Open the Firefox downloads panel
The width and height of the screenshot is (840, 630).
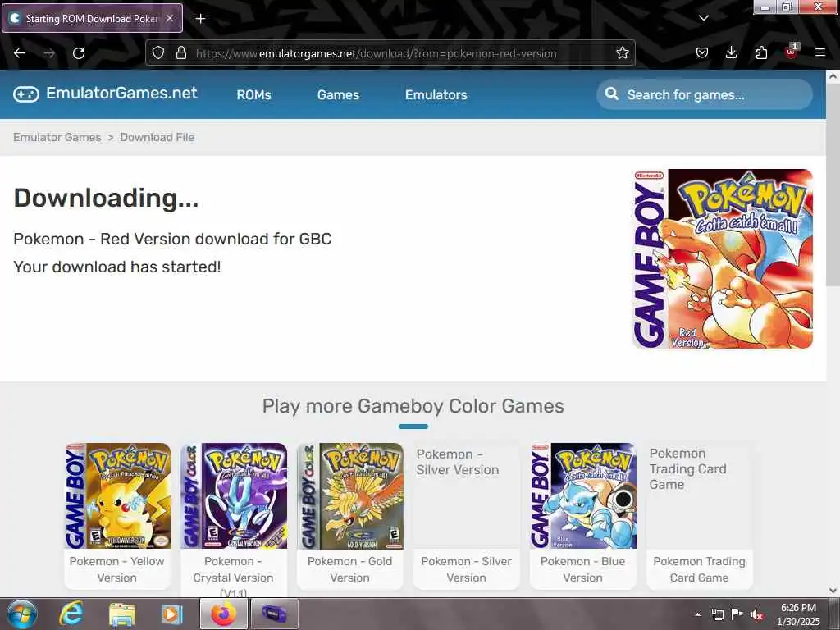coord(731,53)
